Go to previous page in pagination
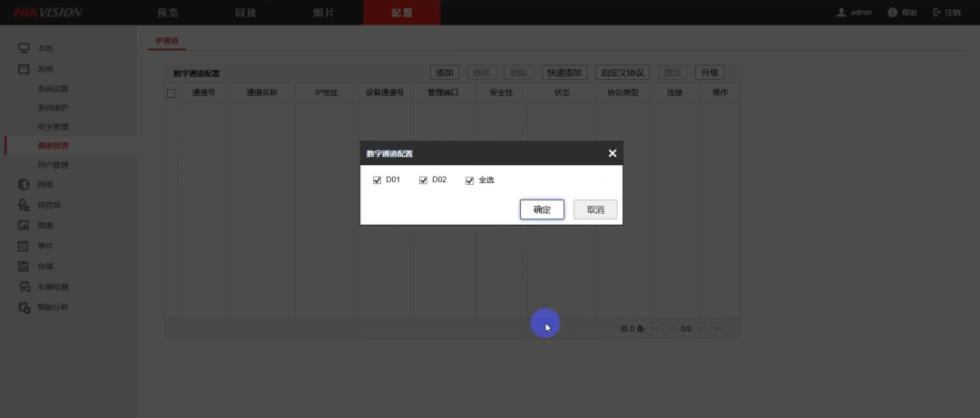Screen dimensions: 980x418 [672, 328]
